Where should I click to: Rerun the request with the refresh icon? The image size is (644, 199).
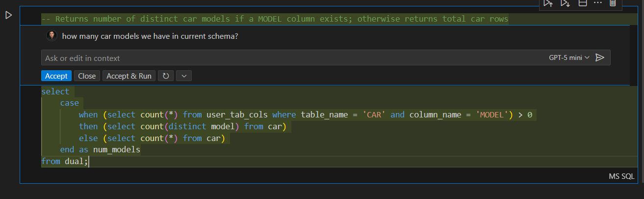[166, 76]
